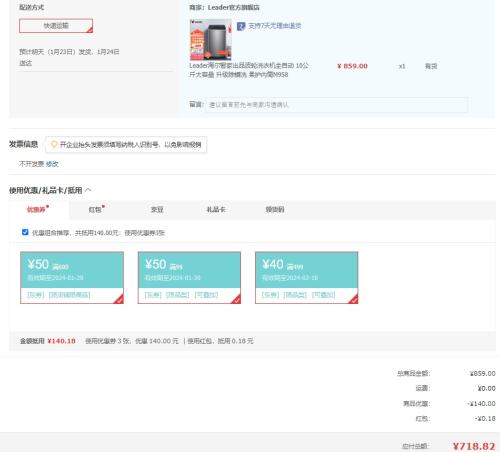Deselect the ¥50 coupon expiring 2024-01-30

(x=189, y=278)
